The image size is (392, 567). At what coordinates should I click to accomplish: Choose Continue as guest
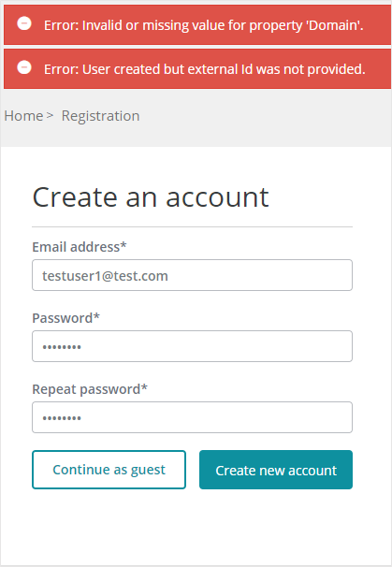click(x=109, y=470)
